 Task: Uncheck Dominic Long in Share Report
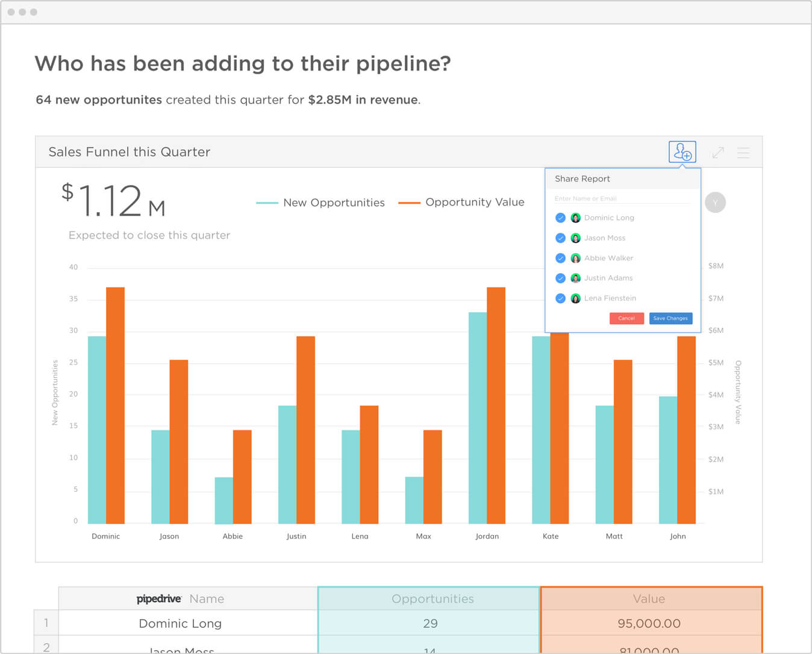[560, 218]
